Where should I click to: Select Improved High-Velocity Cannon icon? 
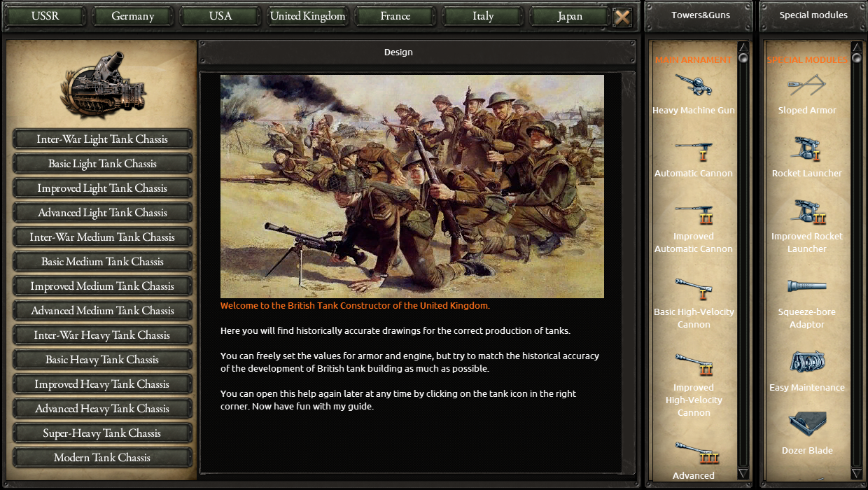[x=693, y=365]
